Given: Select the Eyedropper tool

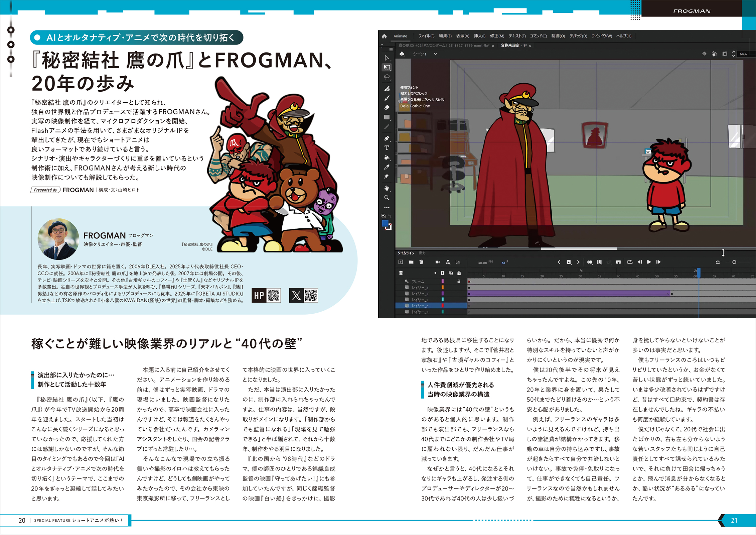Looking at the screenshot, I should click(x=387, y=167).
